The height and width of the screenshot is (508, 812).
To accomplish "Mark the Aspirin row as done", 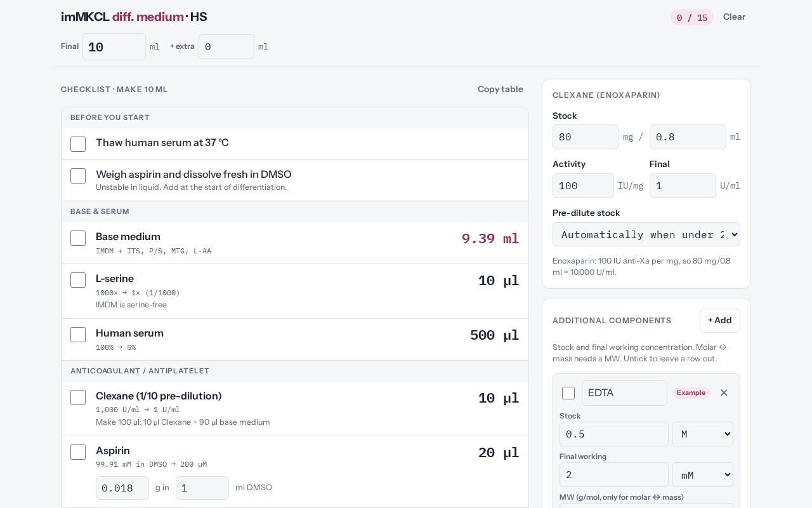I will 78,452.
